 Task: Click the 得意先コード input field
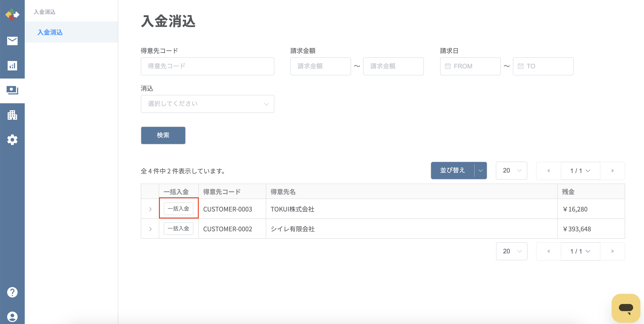[x=207, y=66]
